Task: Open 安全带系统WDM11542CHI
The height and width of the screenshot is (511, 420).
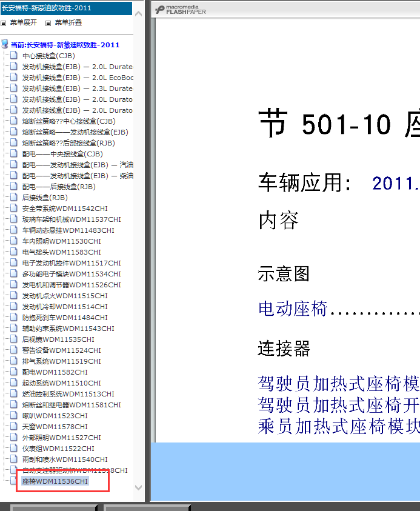Action: [65, 209]
